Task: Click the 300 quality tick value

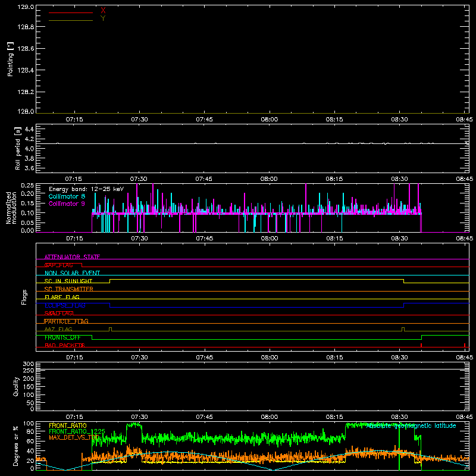Action: (x=29, y=364)
